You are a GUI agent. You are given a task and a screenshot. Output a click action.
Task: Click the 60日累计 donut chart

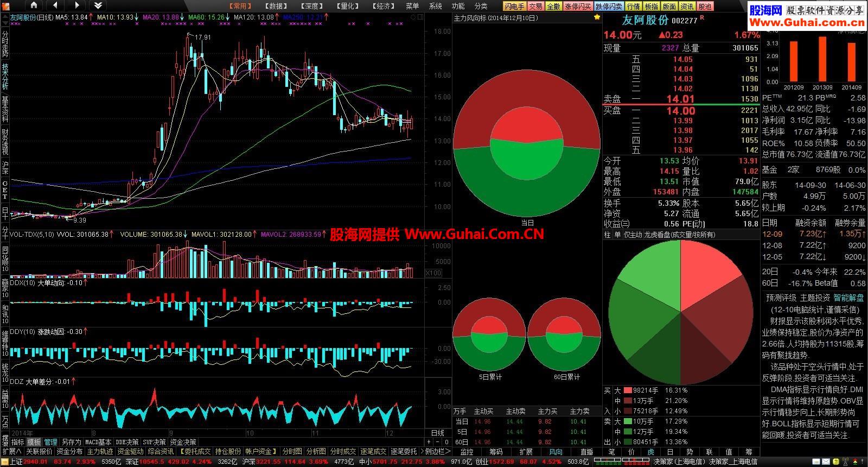[x=564, y=334]
